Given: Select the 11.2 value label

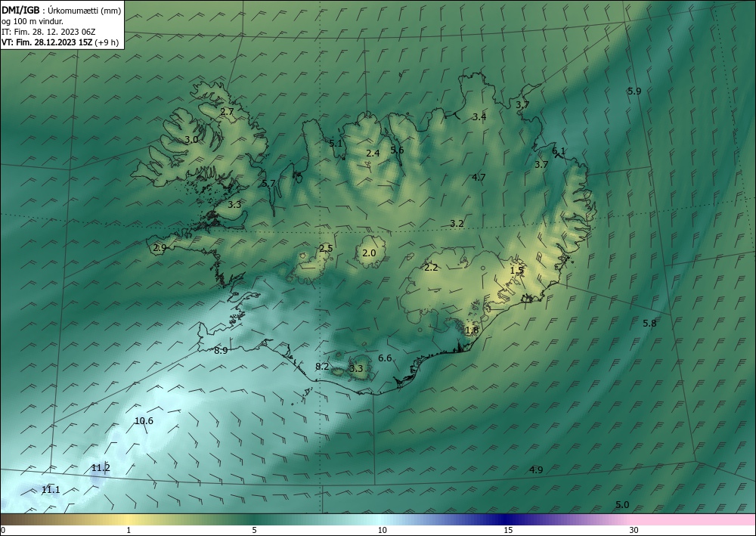Looking at the screenshot, I should 101,467.
